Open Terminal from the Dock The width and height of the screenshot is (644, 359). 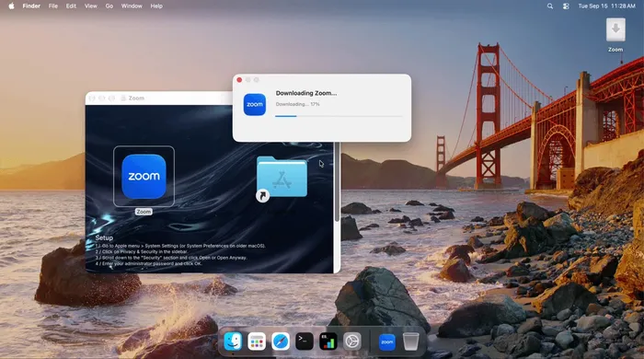click(305, 342)
